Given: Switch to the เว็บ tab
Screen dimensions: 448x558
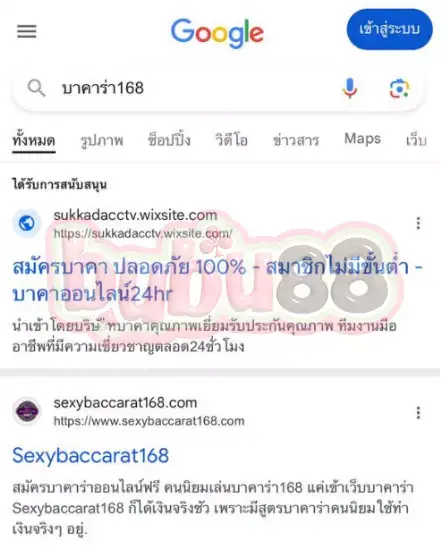Looking at the screenshot, I should 416,140.
